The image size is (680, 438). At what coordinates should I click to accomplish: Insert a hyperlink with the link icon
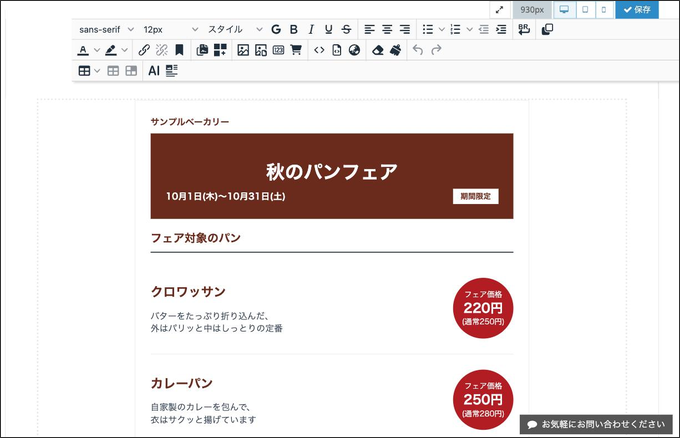click(x=144, y=50)
